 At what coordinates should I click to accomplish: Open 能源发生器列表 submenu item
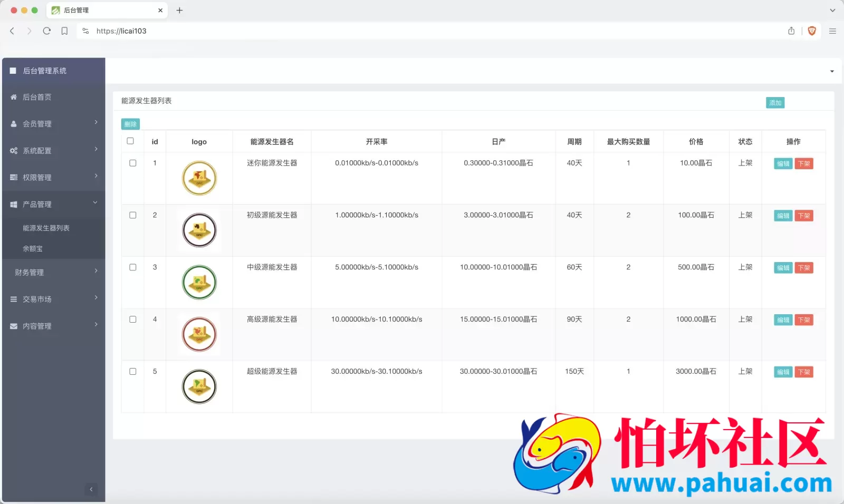tap(46, 228)
